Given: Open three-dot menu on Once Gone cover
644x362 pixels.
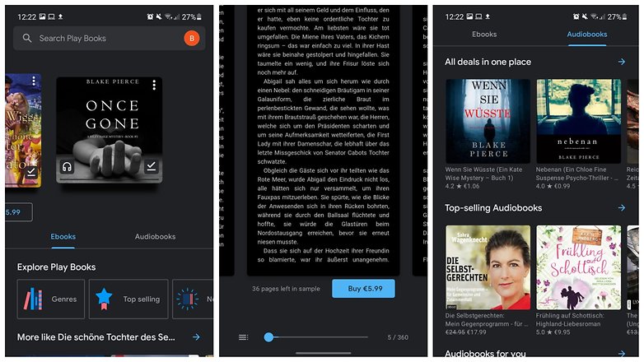Looking at the screenshot, I should (x=154, y=85).
